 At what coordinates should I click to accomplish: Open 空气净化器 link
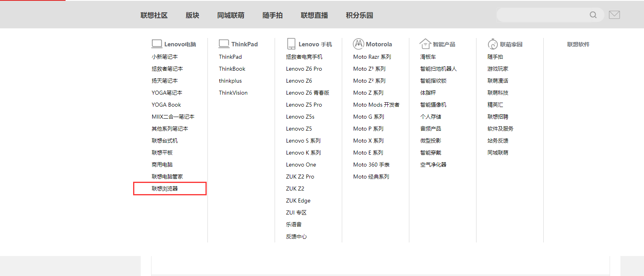433,165
